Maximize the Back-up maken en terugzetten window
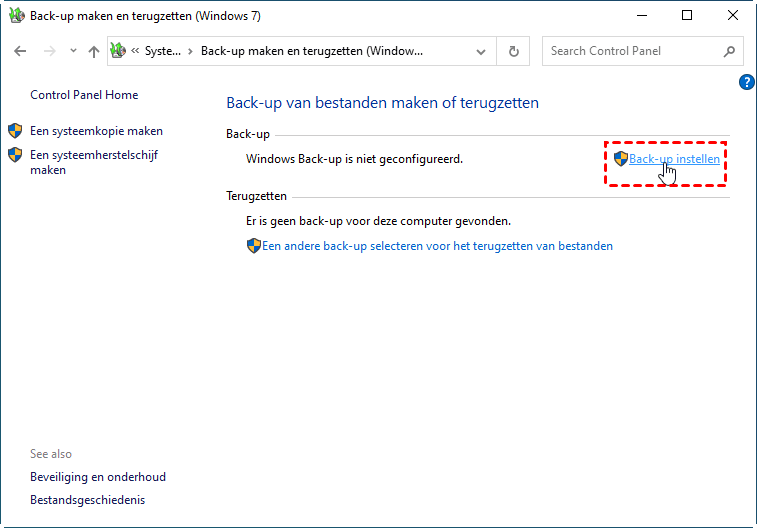 point(687,15)
